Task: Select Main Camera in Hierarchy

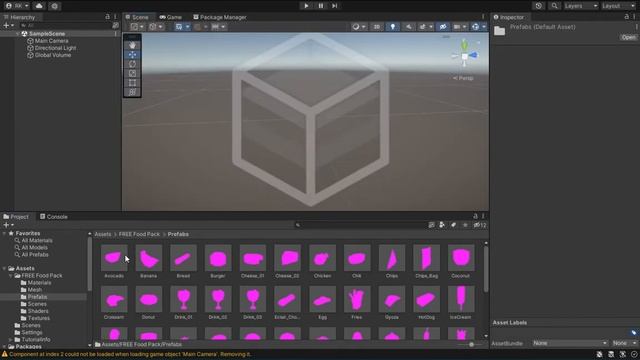Action: pos(51,41)
